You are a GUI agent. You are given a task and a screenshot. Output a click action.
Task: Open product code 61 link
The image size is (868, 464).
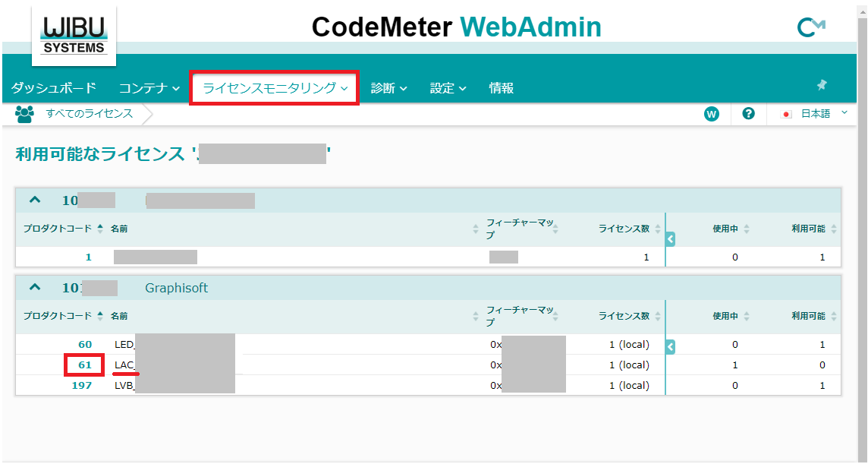point(85,365)
